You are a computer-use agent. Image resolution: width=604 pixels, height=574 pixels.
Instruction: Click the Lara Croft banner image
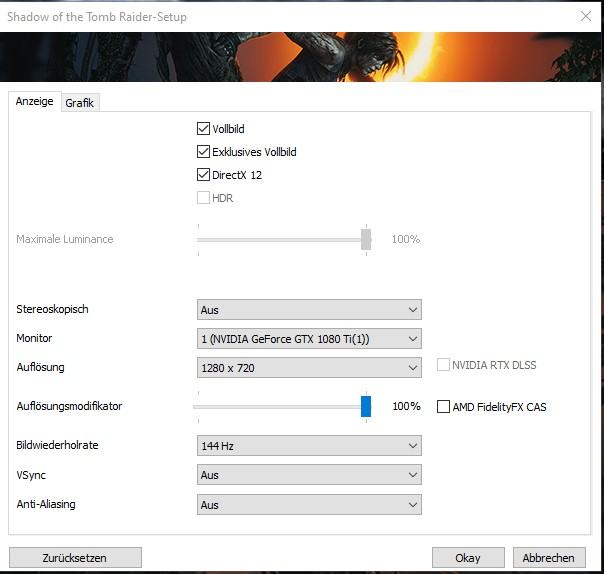click(x=300, y=57)
